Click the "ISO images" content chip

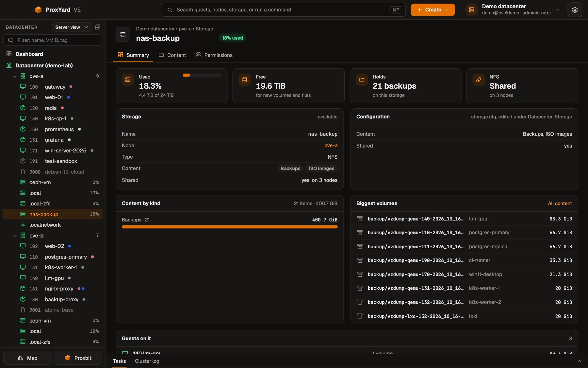[321, 168]
